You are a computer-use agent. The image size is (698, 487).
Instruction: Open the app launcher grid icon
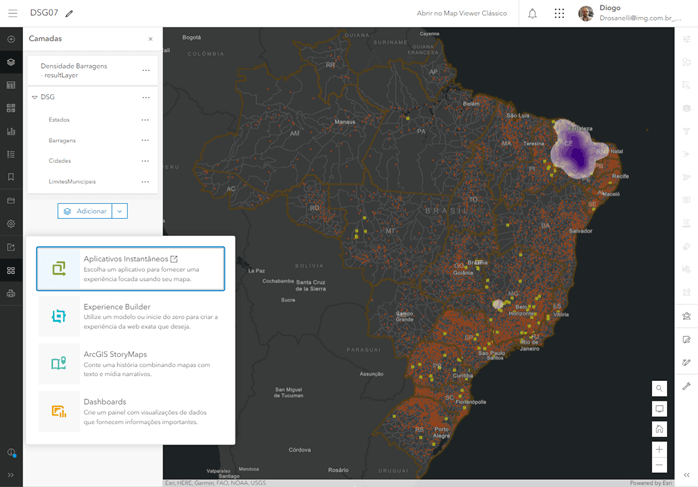(x=559, y=13)
